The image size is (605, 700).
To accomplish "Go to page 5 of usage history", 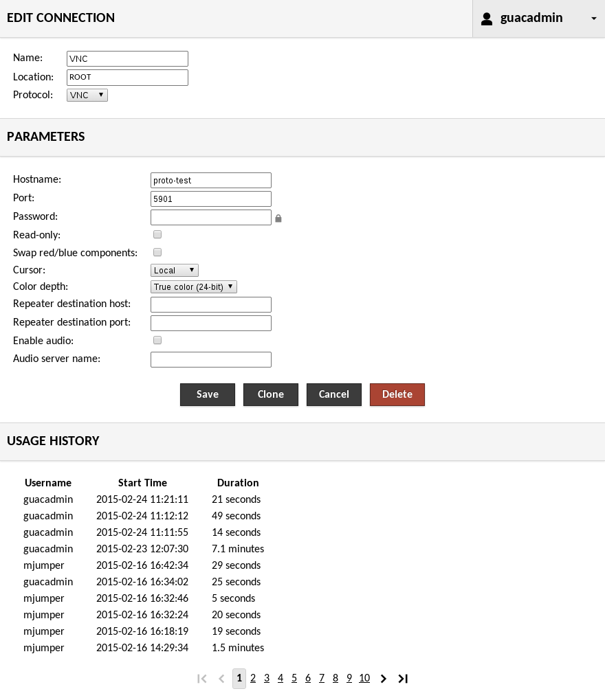I will pyautogui.click(x=294, y=679).
